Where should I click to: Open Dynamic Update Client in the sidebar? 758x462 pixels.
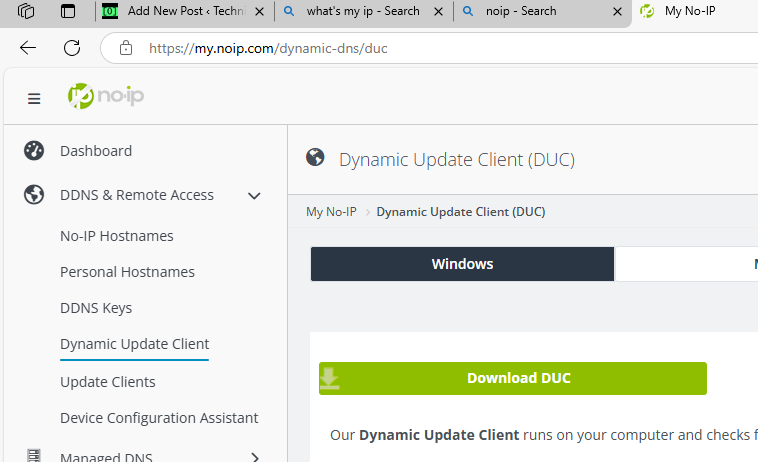(x=134, y=344)
